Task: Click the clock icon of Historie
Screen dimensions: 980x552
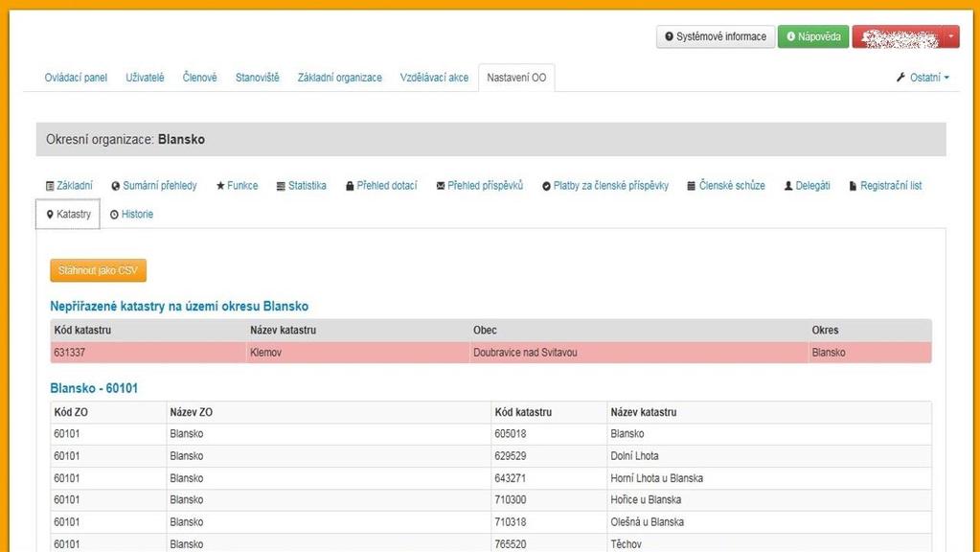Action: coord(114,215)
